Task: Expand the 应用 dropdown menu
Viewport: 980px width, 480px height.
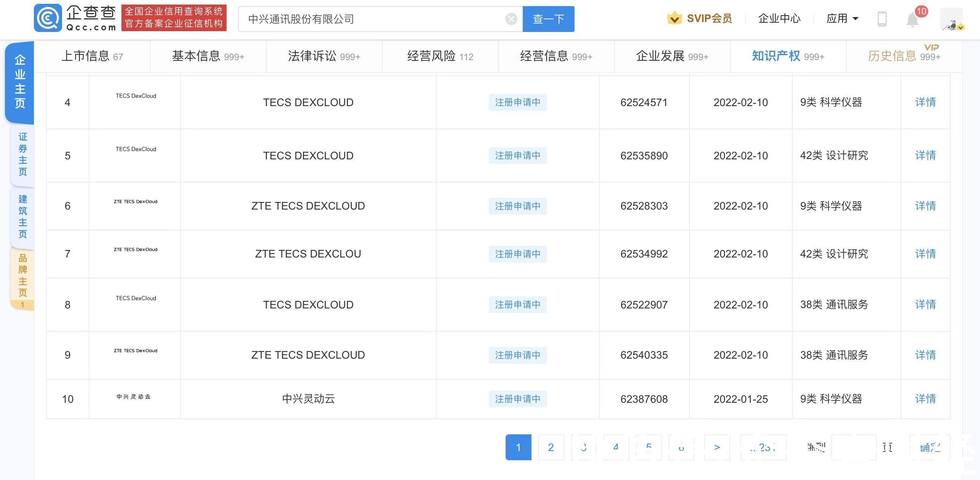Action: [842, 18]
